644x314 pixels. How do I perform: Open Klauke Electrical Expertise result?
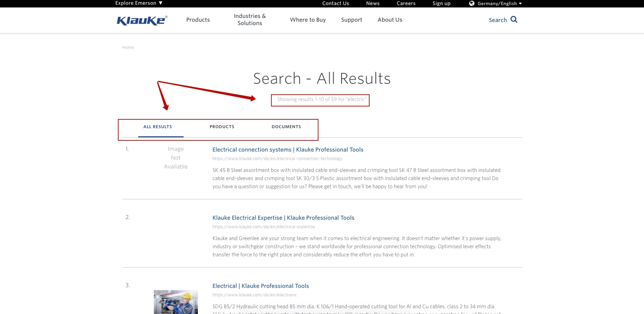pyautogui.click(x=283, y=218)
